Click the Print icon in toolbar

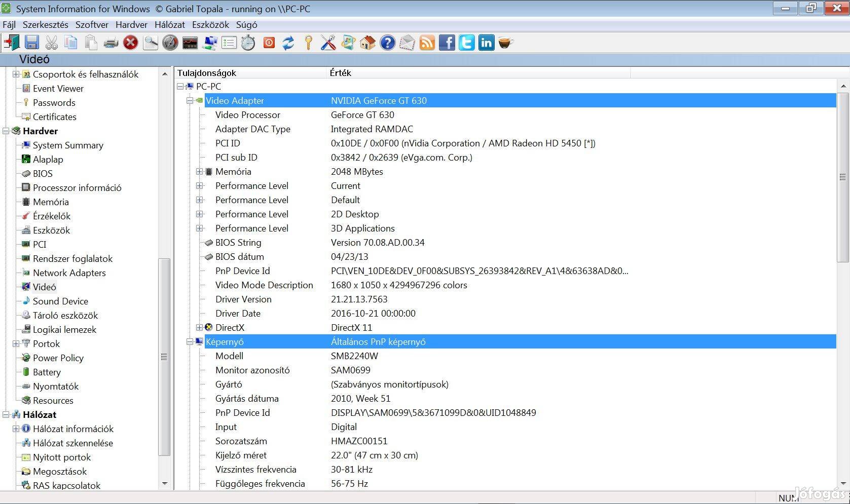click(x=110, y=43)
